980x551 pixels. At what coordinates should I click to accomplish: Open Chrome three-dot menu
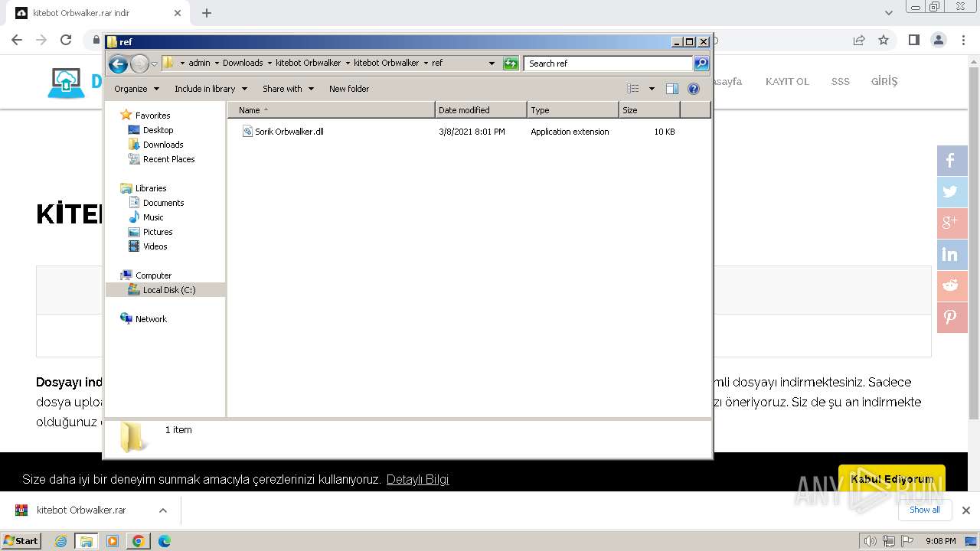tap(962, 40)
